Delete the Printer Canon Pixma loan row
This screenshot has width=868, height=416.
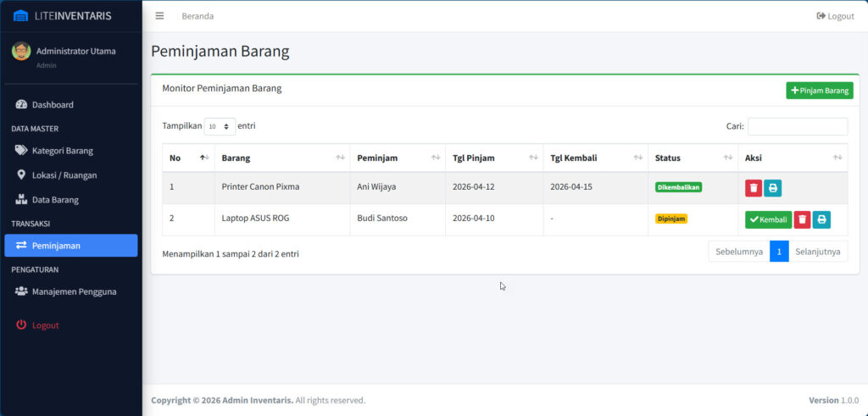tap(754, 188)
